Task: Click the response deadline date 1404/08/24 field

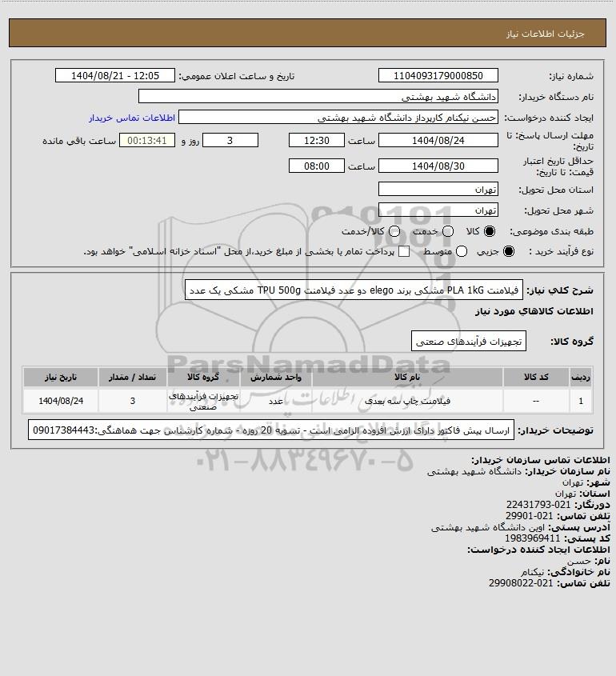Action: 438,140
